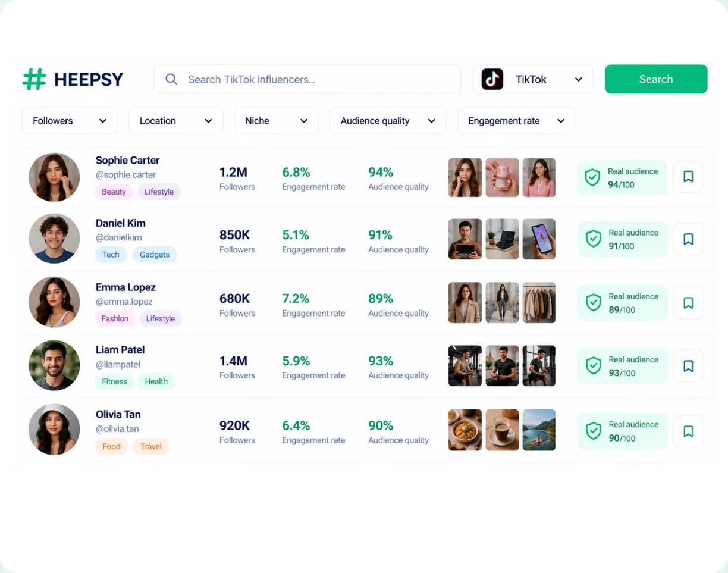
Task: Open Emma Lopez's profile avatar
Action: [x=54, y=302]
